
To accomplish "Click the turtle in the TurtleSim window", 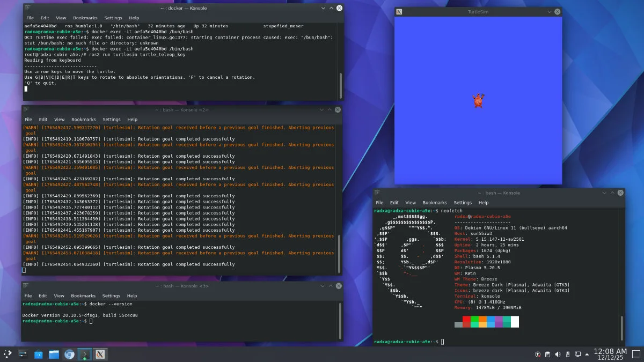I will click(x=478, y=100).
